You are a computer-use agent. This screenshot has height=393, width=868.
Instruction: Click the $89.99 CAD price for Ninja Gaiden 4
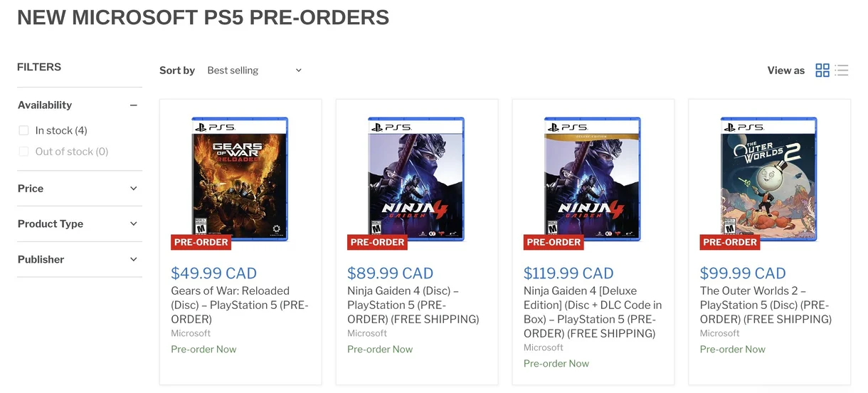(390, 273)
